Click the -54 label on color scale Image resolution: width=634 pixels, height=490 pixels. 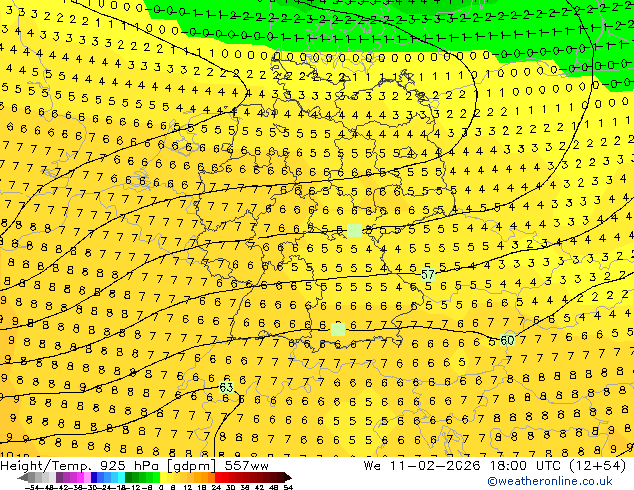32,487
